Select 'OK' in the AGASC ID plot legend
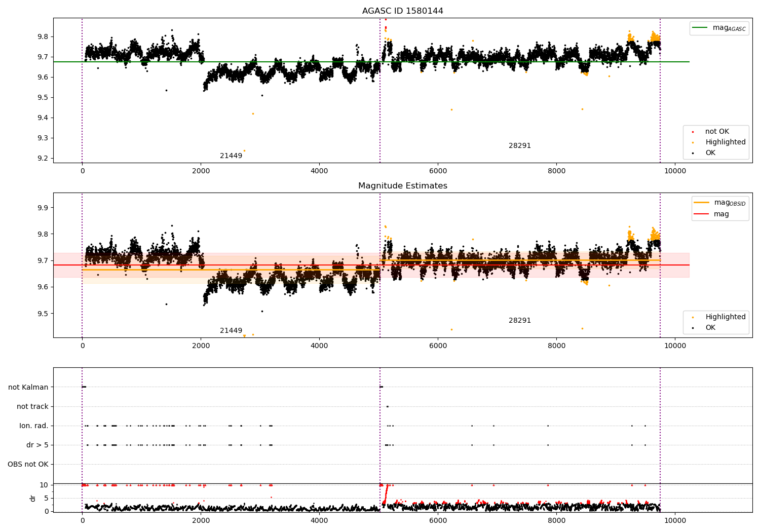Image resolution: width=760 pixels, height=532 pixels. click(710, 153)
